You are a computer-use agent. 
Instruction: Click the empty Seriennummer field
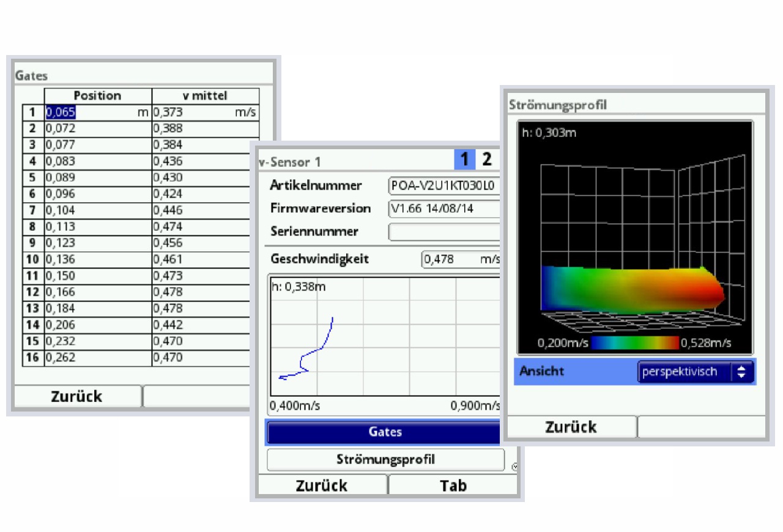tap(445, 232)
